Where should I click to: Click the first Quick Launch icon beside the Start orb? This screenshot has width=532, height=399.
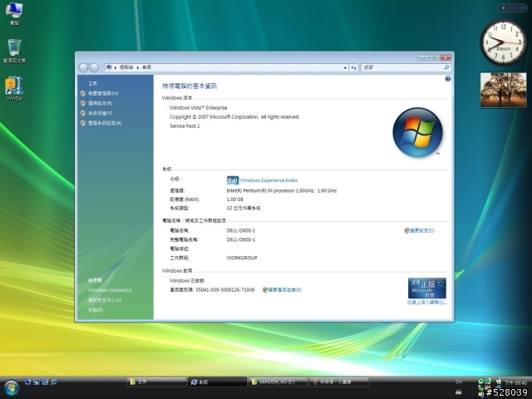click(27, 382)
